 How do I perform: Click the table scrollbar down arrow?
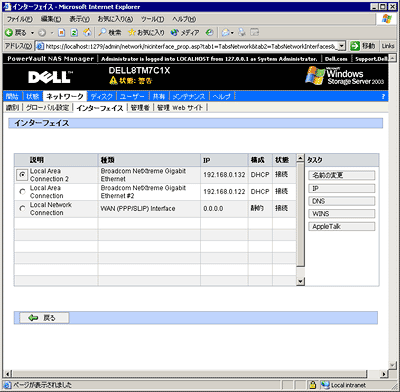click(x=300, y=282)
